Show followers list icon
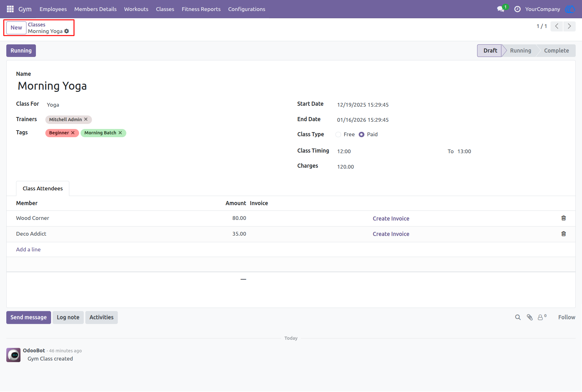 (542, 317)
